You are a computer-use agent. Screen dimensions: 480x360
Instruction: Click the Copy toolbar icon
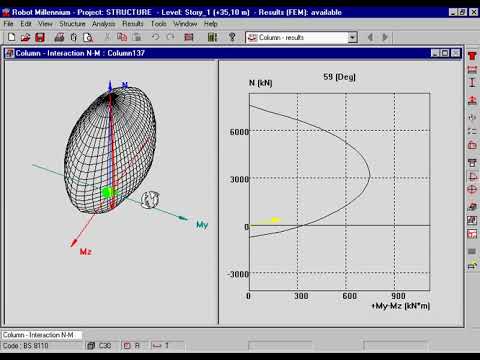[x=122, y=37]
